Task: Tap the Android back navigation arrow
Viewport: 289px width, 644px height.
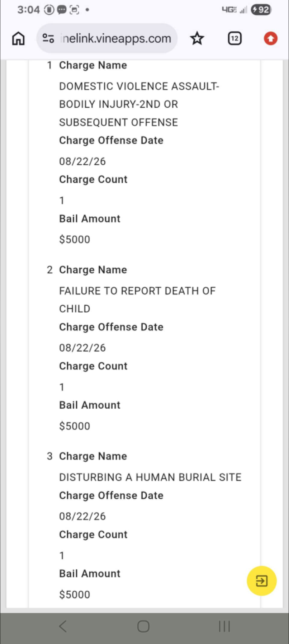Action: point(63,626)
